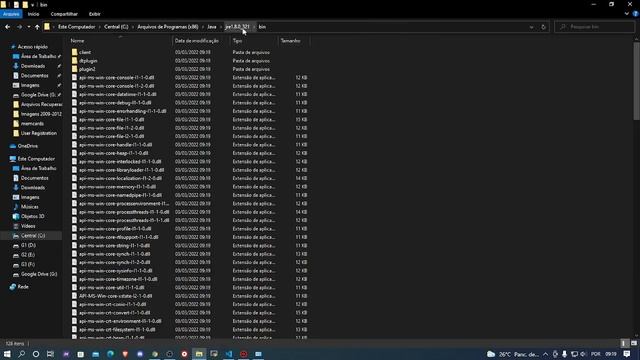Viewport: 640px width, 360px height.
Task: Go back with the back arrow
Action: tap(8, 27)
